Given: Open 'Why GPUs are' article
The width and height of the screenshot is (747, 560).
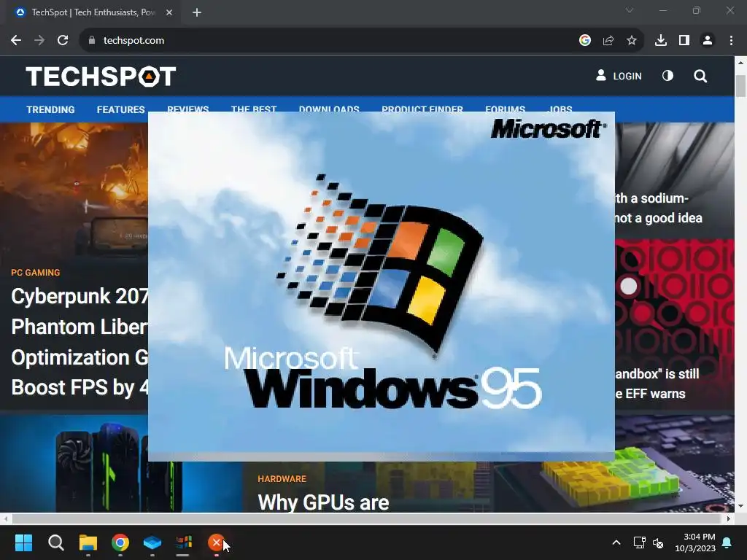Looking at the screenshot, I should [x=323, y=502].
